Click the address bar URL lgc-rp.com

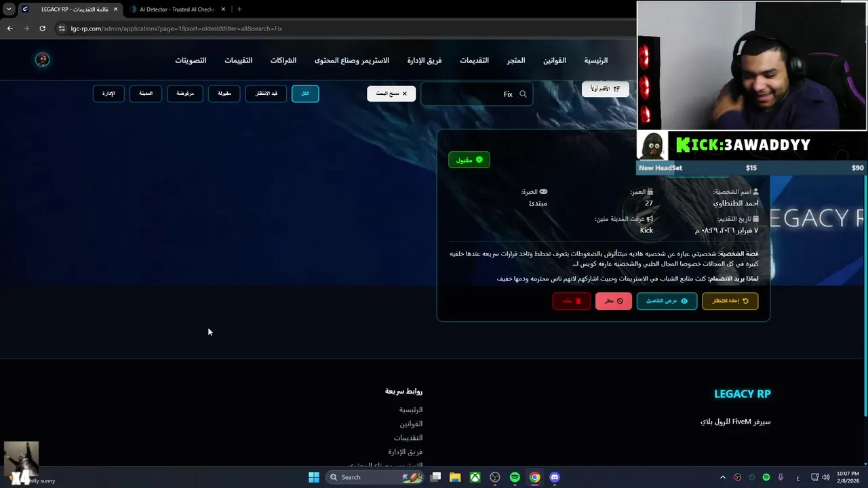pos(176,28)
